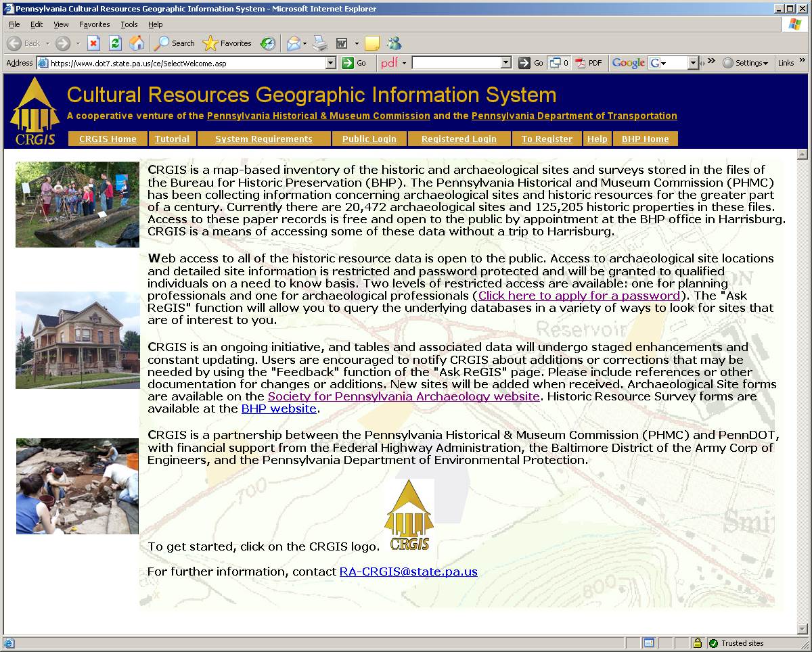
Task: Click the CRGIS logo to get started
Action: [x=409, y=515]
